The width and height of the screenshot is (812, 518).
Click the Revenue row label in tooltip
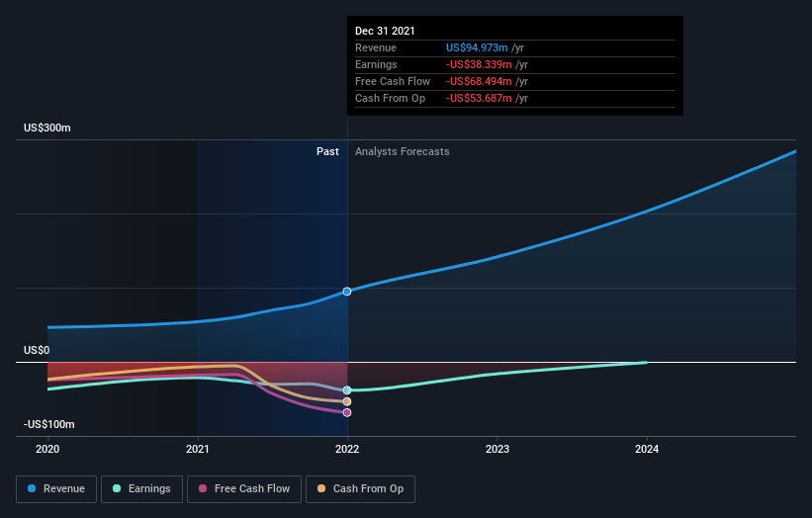[376, 47]
